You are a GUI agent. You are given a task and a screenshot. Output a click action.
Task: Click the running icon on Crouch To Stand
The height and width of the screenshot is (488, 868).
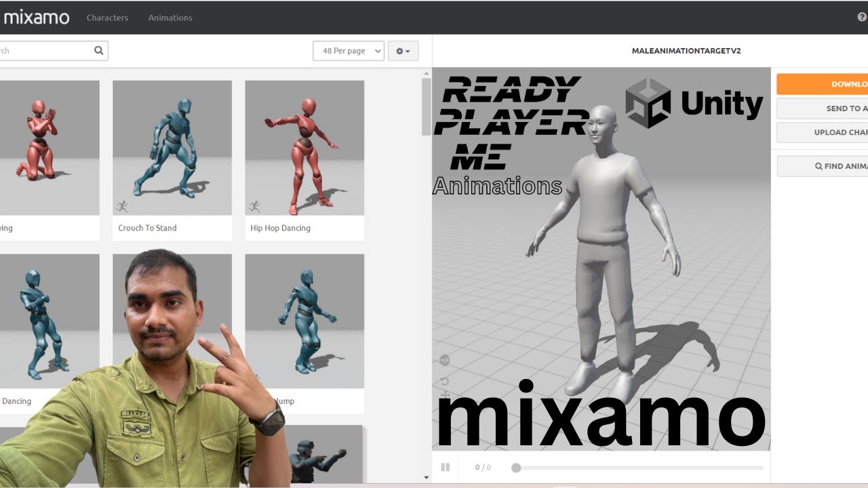pyautogui.click(x=122, y=206)
